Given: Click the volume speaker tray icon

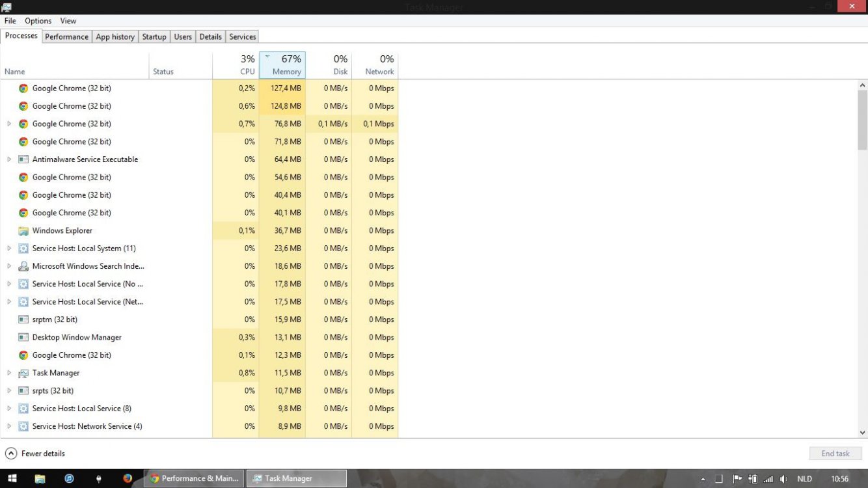Looking at the screenshot, I should (783, 478).
